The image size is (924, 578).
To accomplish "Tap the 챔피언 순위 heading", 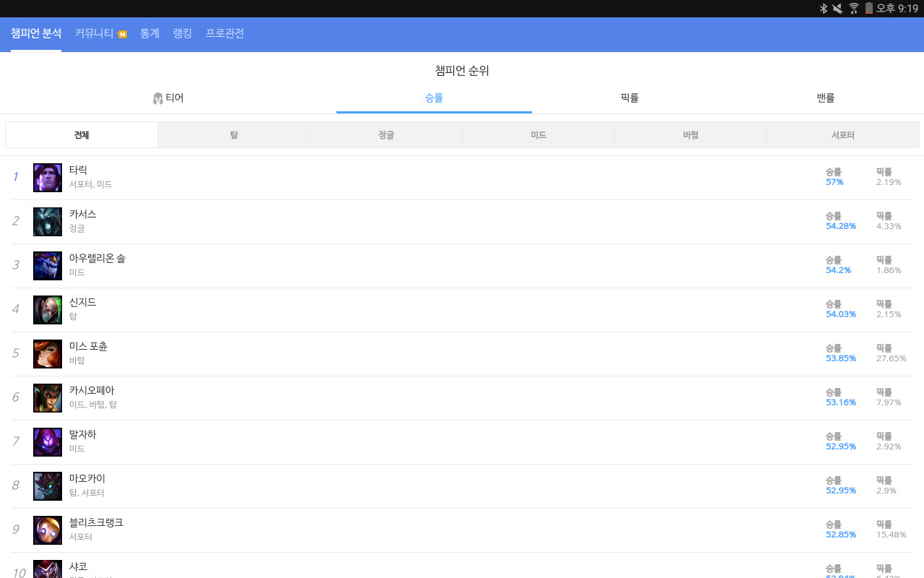I will (462, 71).
